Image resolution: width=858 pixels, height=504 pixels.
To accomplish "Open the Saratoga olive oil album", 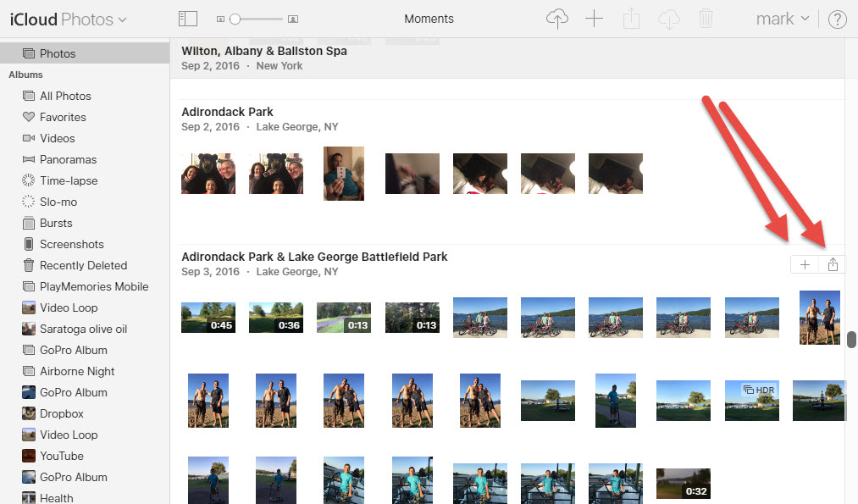I will click(85, 329).
